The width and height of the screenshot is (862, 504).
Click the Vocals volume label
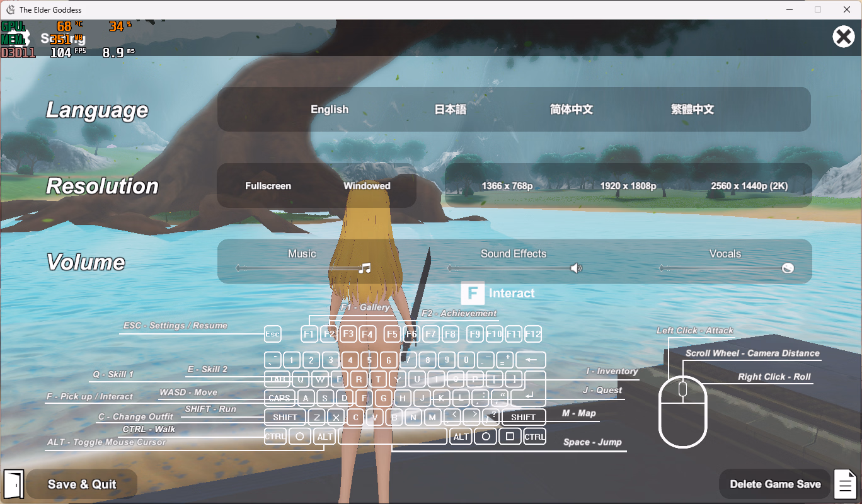[x=725, y=253]
